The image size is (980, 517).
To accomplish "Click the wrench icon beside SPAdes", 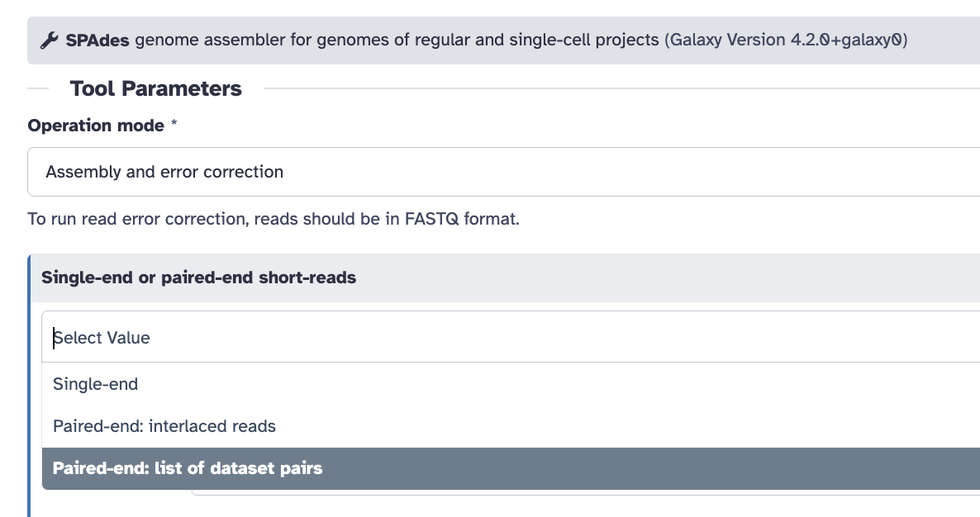I will click(50, 40).
